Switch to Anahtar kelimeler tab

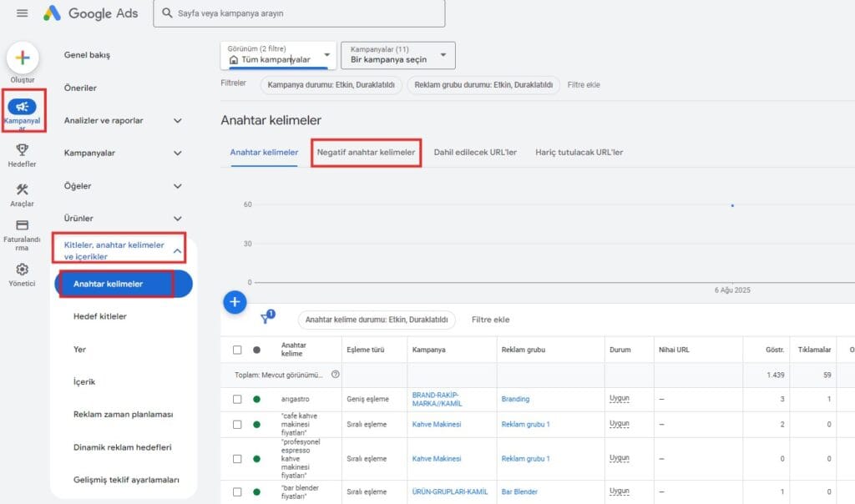264,153
